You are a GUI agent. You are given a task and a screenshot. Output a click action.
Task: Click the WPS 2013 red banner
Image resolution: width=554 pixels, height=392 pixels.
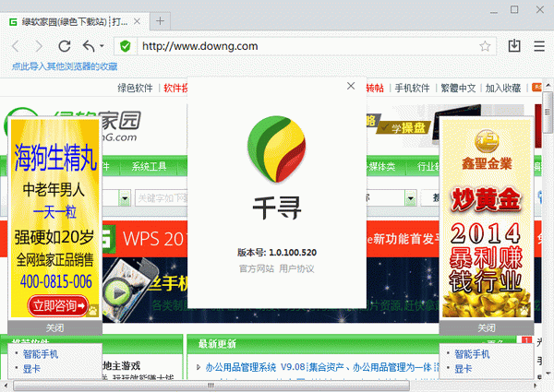click(145, 239)
